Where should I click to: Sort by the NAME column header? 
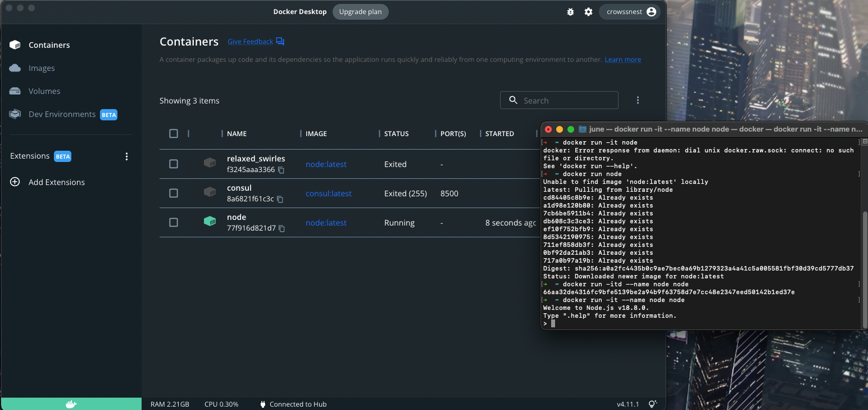(x=237, y=134)
